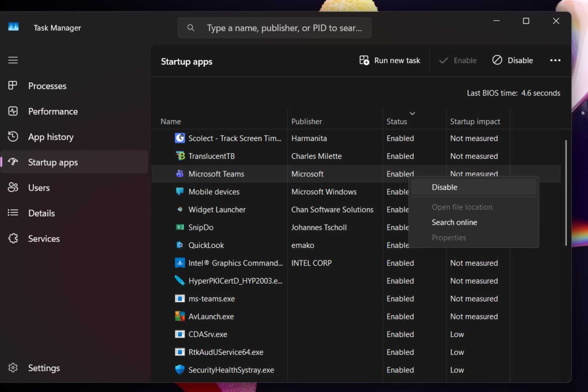Click the Users people icon

[x=13, y=187]
